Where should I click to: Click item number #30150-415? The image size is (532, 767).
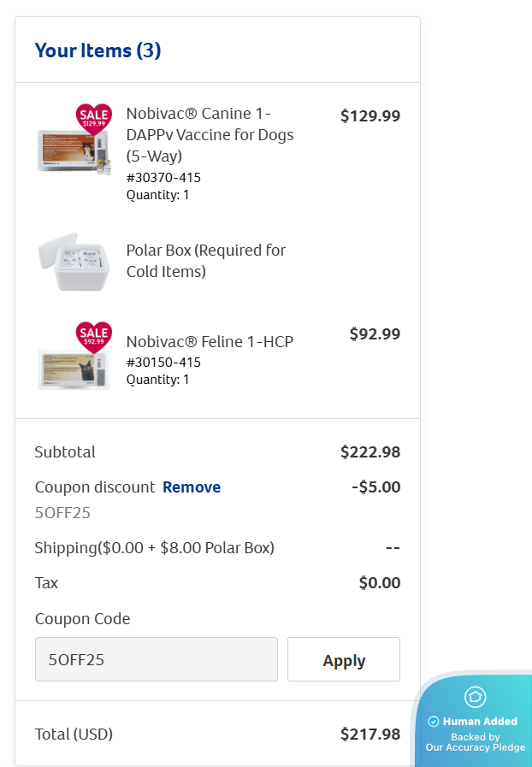pos(163,362)
